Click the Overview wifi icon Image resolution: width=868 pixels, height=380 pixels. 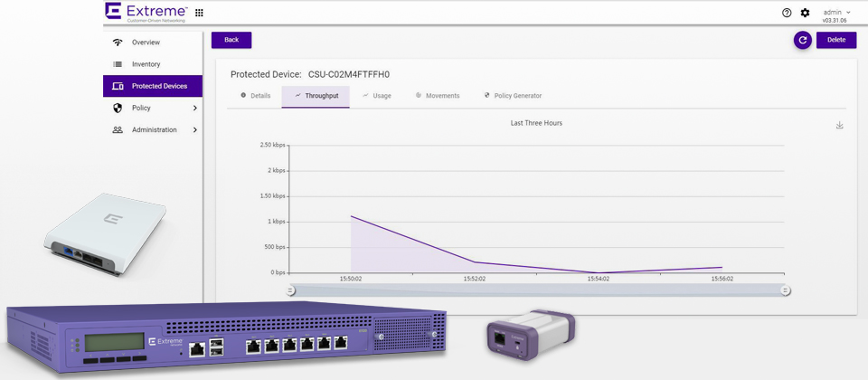[118, 43]
